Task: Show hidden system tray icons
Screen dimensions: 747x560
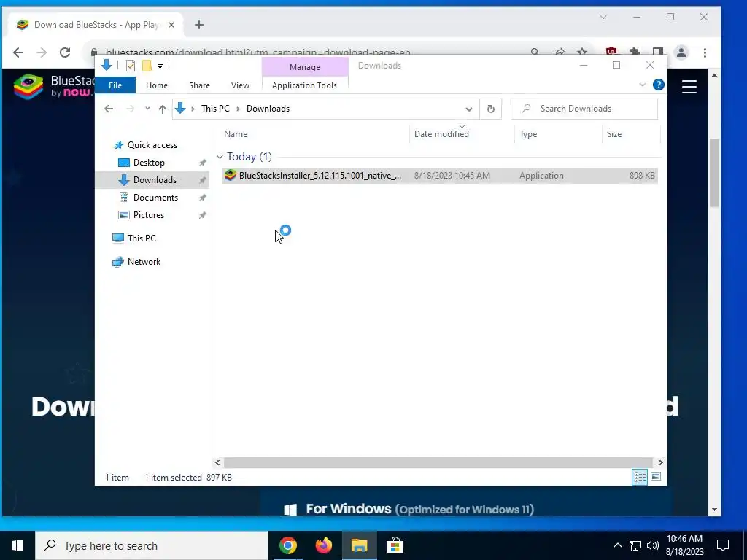Action: (x=617, y=545)
